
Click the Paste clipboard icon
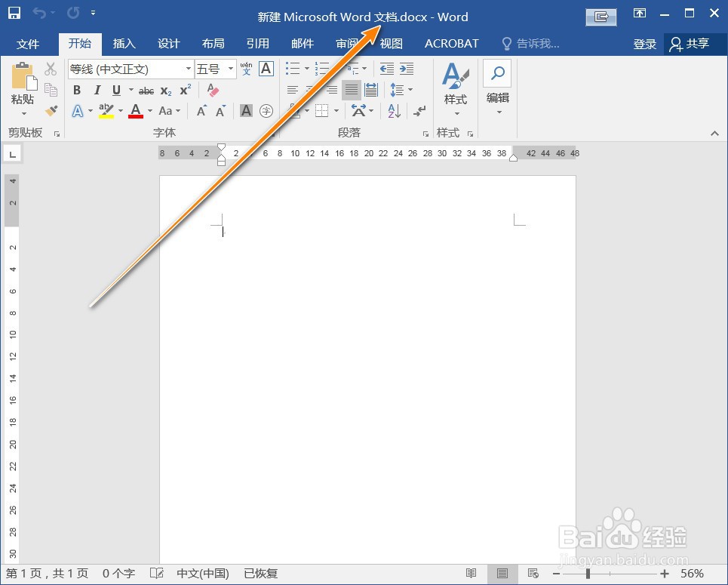24,75
